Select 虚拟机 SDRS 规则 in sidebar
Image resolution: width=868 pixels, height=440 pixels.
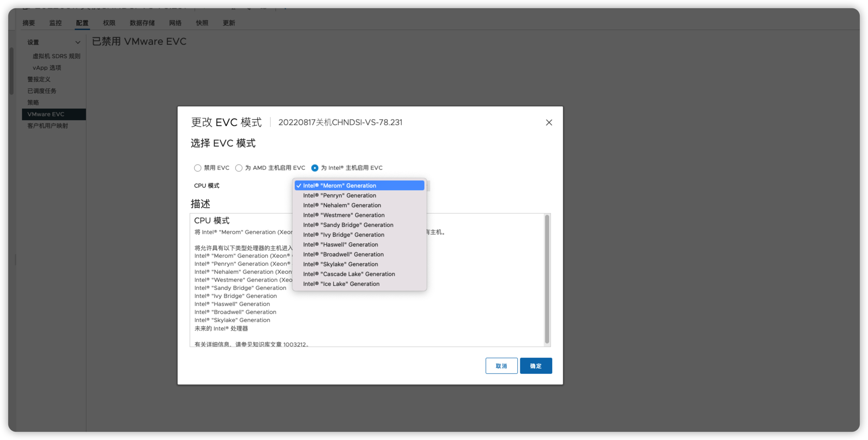[56, 56]
